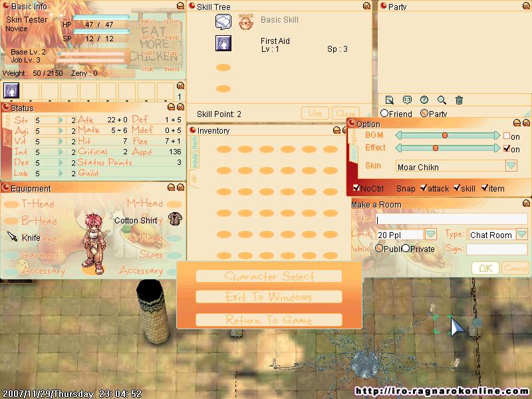The width and height of the screenshot is (532, 399).
Task: Select First Aid icon in hotkey bar
Action: point(11,90)
